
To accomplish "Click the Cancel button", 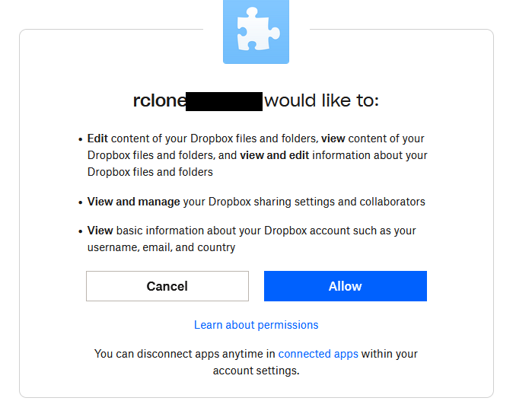I will (167, 286).
